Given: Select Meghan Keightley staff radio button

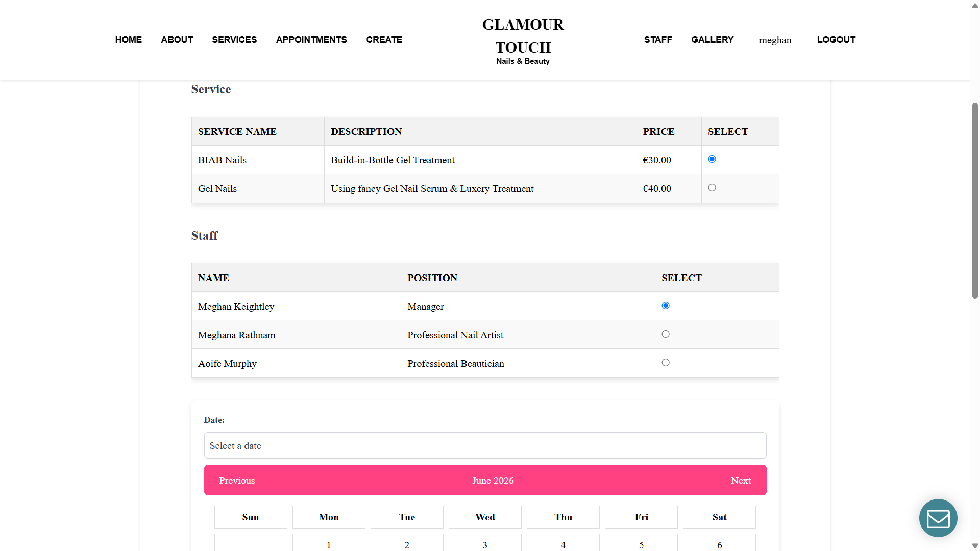Looking at the screenshot, I should 666,306.
